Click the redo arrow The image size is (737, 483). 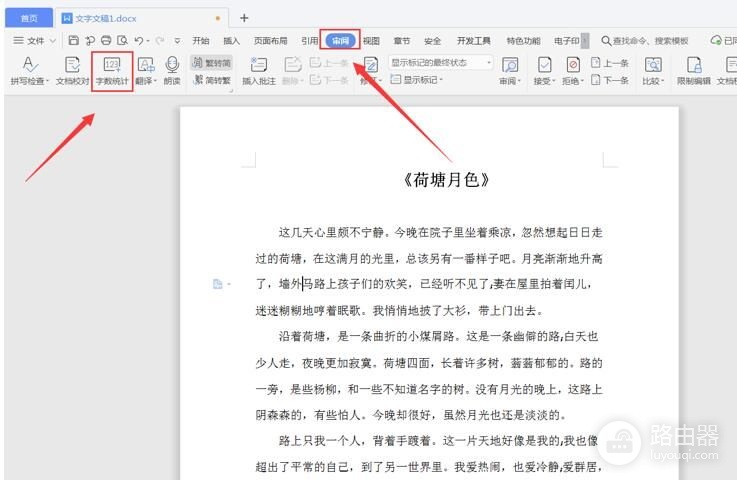[160, 41]
